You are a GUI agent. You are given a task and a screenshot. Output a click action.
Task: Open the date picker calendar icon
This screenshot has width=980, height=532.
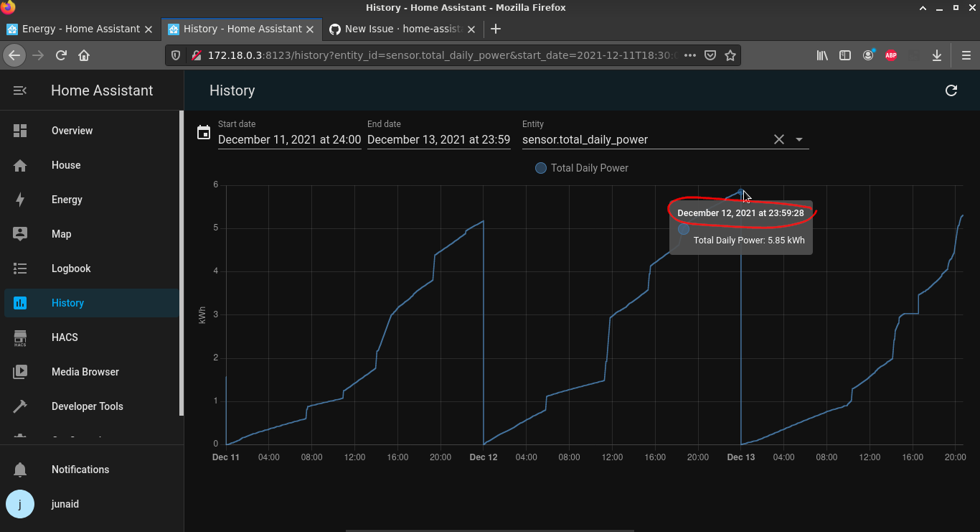(203, 132)
